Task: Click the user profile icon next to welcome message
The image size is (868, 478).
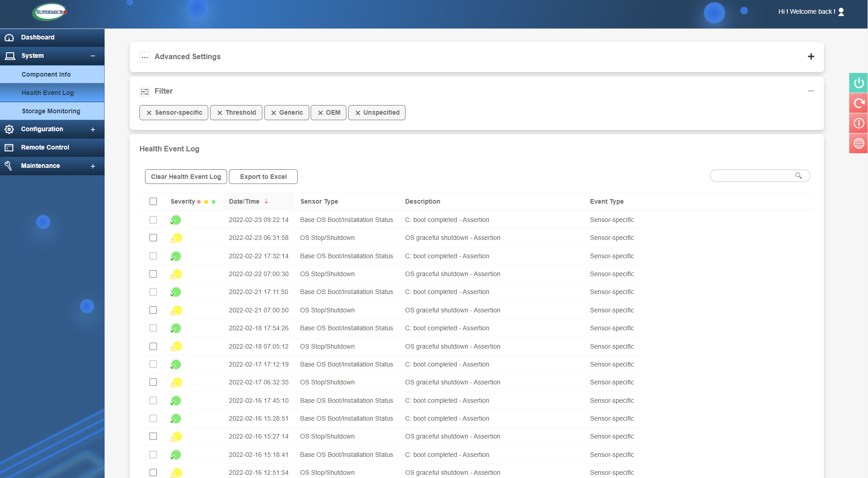Action: pos(841,11)
